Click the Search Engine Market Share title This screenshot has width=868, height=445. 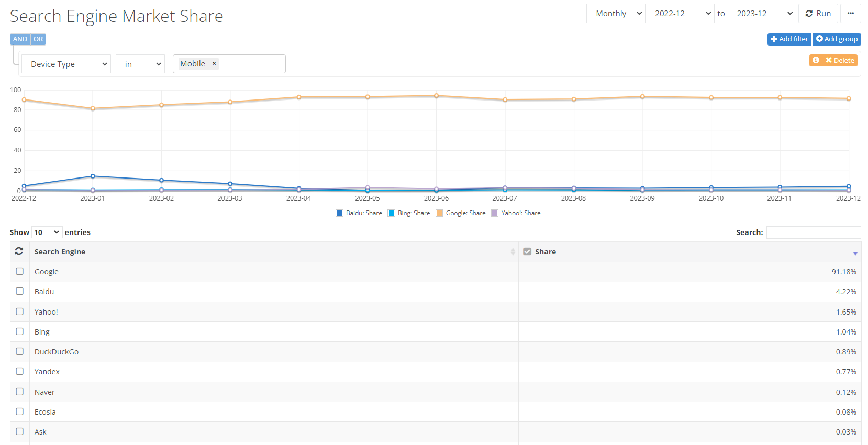(116, 16)
